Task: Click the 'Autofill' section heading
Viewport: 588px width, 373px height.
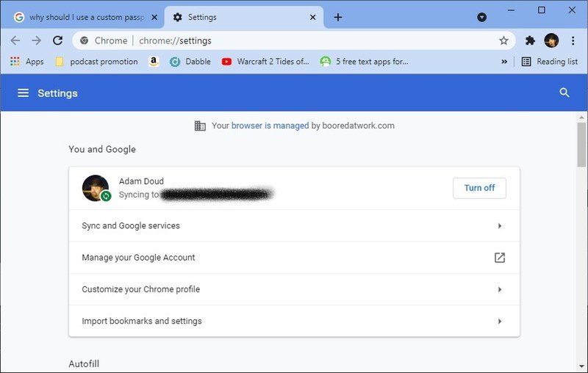Action: 84,363
